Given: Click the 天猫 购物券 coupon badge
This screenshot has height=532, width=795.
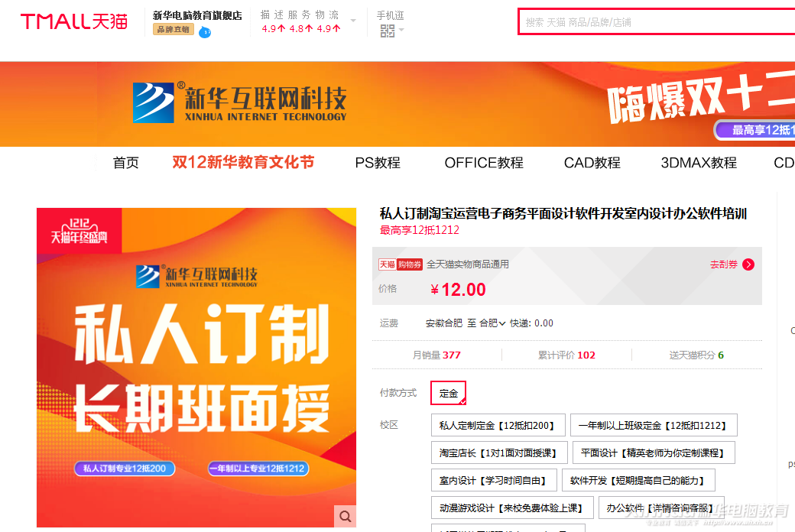Looking at the screenshot, I should click(x=401, y=264).
